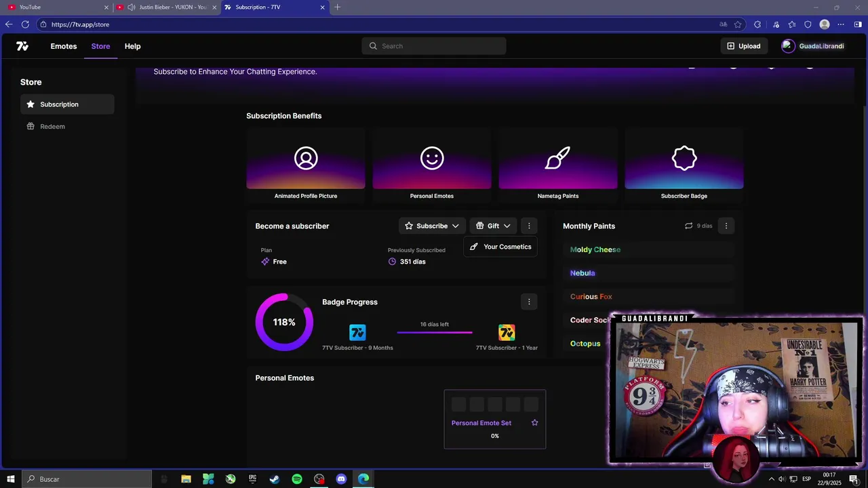Show hidden system tray icons

(x=771, y=479)
